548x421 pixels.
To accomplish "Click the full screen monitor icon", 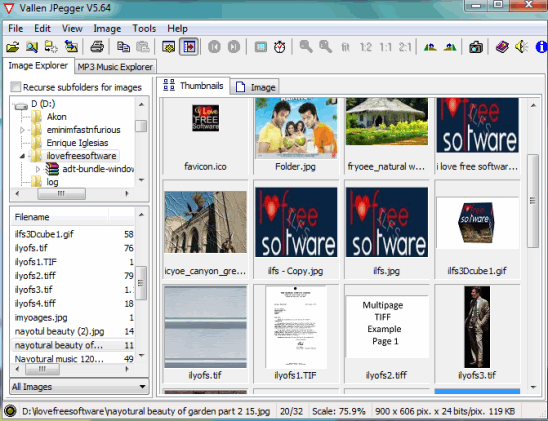I will click(168, 46).
